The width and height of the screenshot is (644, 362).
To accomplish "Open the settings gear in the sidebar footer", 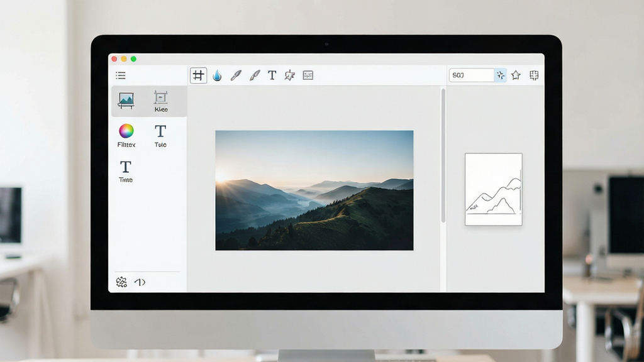I will click(x=121, y=282).
